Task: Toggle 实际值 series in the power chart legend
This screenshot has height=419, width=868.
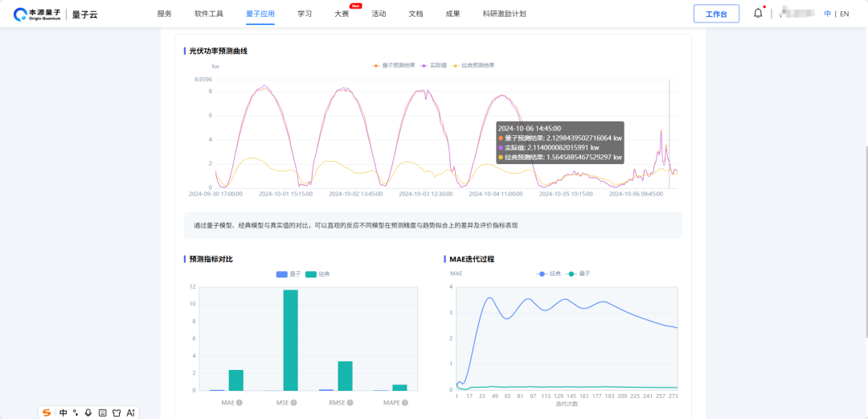Action: (x=434, y=65)
